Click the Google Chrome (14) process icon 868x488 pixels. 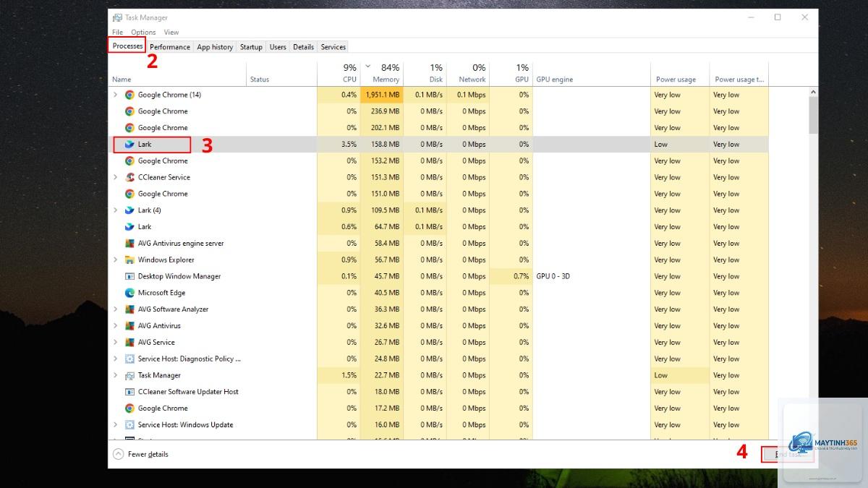click(x=129, y=95)
